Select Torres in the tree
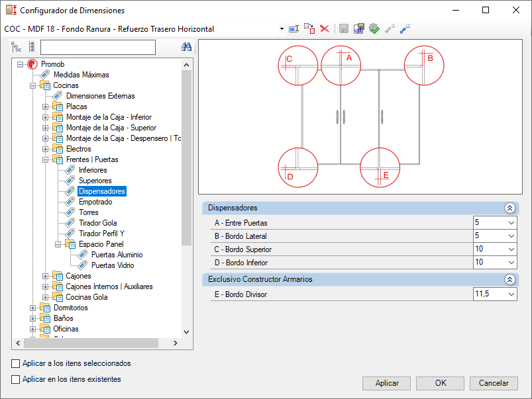This screenshot has width=532, height=399. click(89, 212)
